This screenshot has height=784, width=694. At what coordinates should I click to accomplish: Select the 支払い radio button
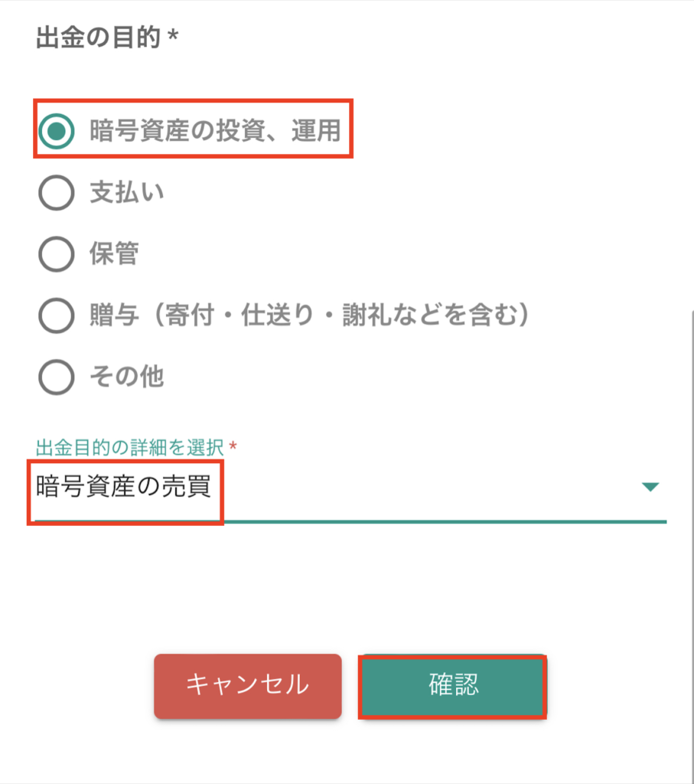pyautogui.click(x=55, y=193)
